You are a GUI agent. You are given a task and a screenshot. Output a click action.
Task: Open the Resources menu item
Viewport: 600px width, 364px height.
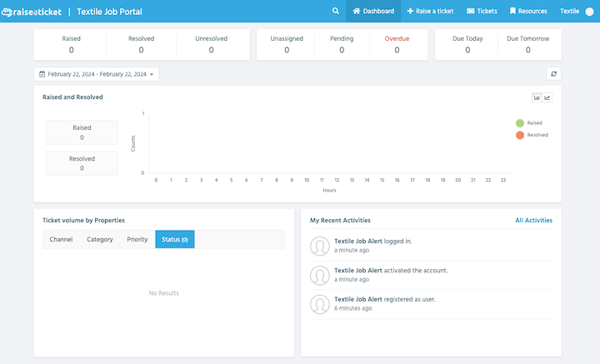528,11
